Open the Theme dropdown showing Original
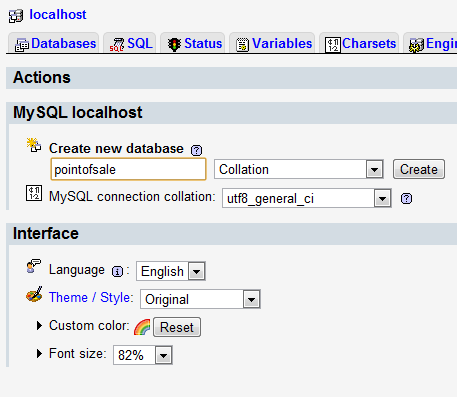This screenshot has width=457, height=397. (x=200, y=299)
